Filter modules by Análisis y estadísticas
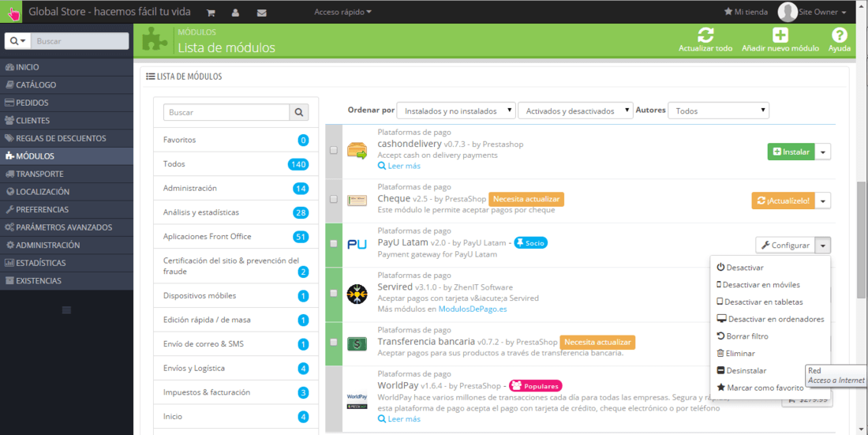The width and height of the screenshot is (868, 435). pos(236,212)
